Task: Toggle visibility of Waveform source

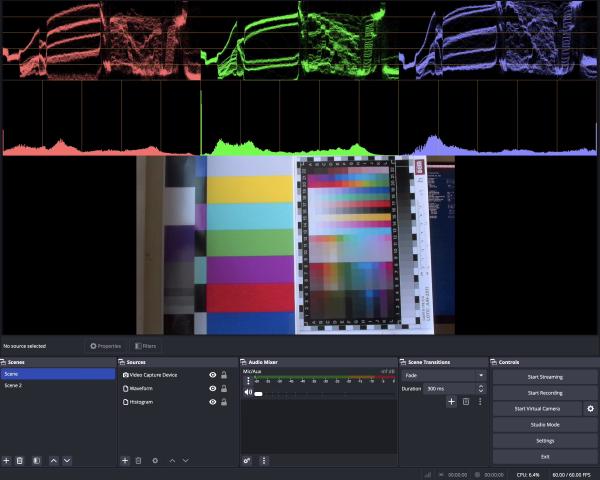Action: 213,389
